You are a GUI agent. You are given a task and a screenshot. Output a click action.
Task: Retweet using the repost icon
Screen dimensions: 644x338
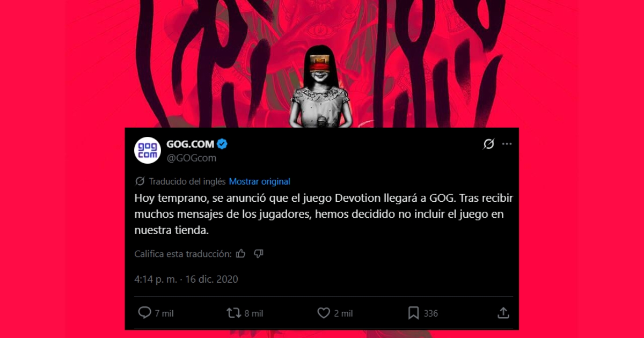coord(233,313)
